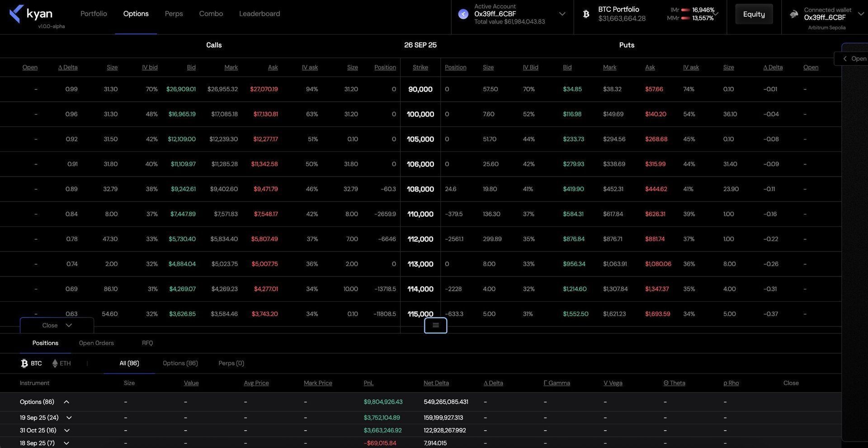Expand the 19 Sep 25 (24) group

coord(69,418)
